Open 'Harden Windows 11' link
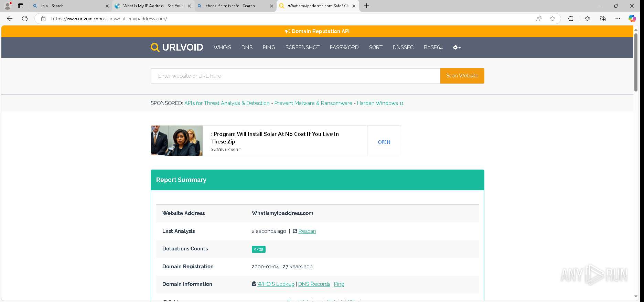 [380, 103]
